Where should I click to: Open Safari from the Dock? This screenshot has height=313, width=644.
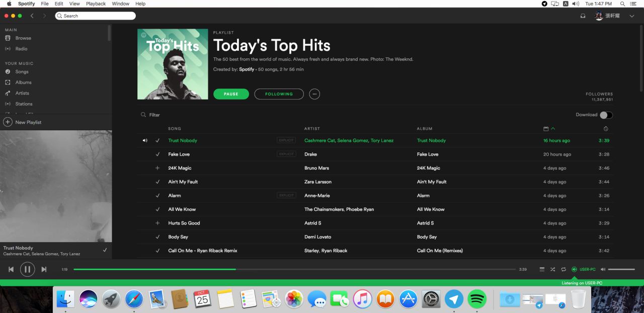tap(134, 299)
